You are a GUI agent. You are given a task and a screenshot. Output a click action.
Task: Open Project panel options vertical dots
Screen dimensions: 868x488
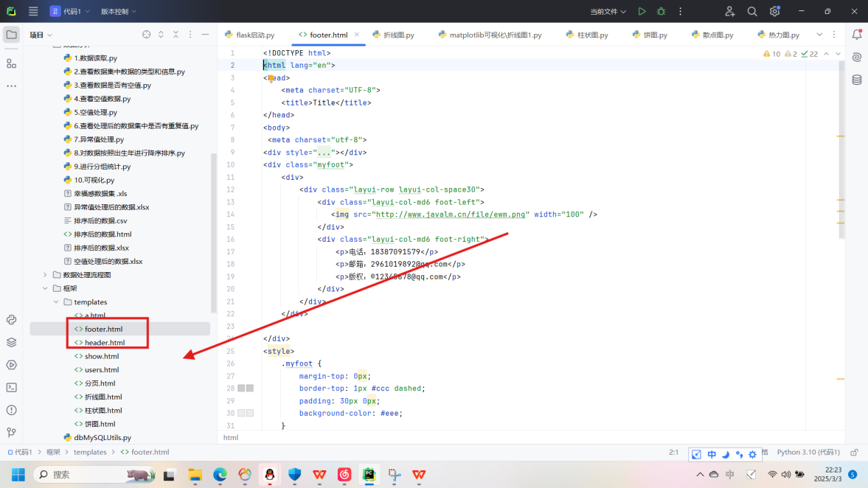coord(190,35)
